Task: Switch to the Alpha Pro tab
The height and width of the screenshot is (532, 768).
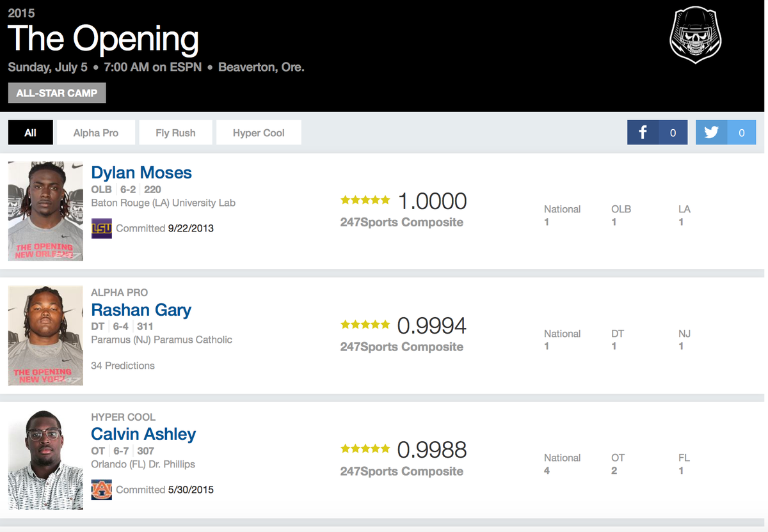Action: [x=95, y=132]
